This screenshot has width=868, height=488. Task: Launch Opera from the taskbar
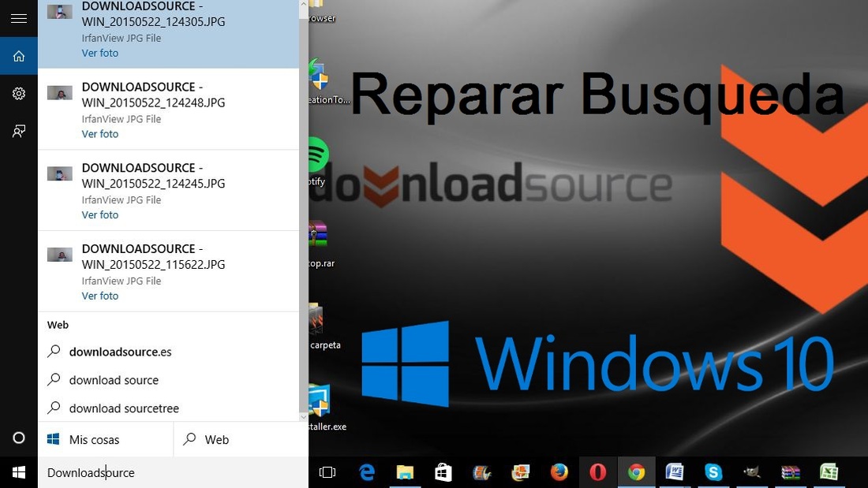pyautogui.click(x=598, y=472)
